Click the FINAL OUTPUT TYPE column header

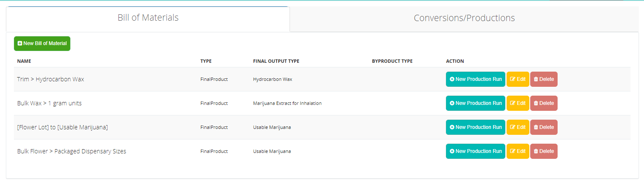pos(276,61)
